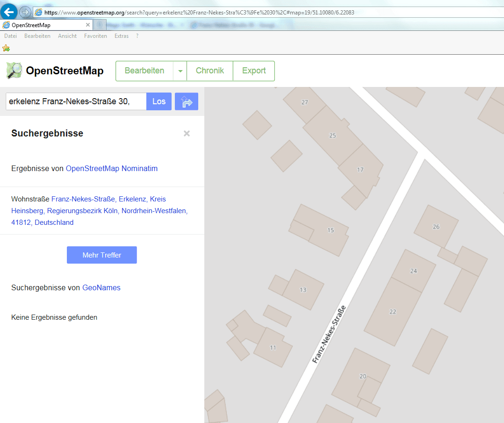
Task: Open the Bearbeiten menu in menu bar
Action: point(37,36)
